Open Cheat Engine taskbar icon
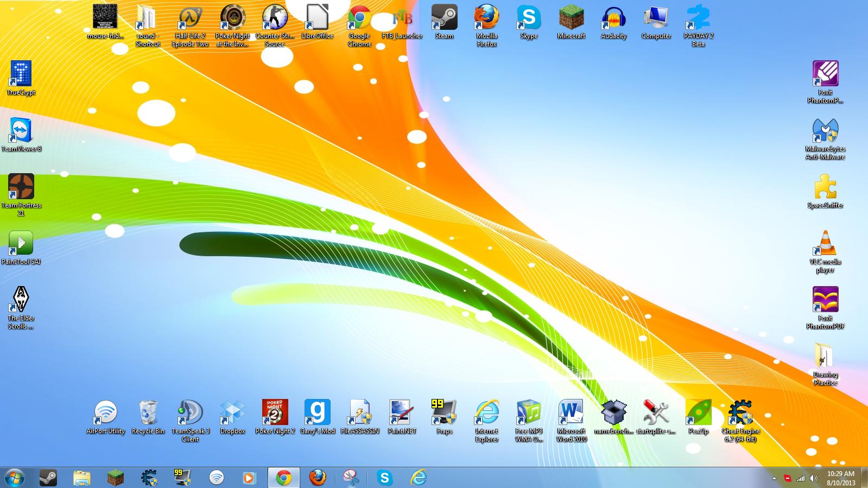The height and width of the screenshot is (488, 868). tap(149, 478)
